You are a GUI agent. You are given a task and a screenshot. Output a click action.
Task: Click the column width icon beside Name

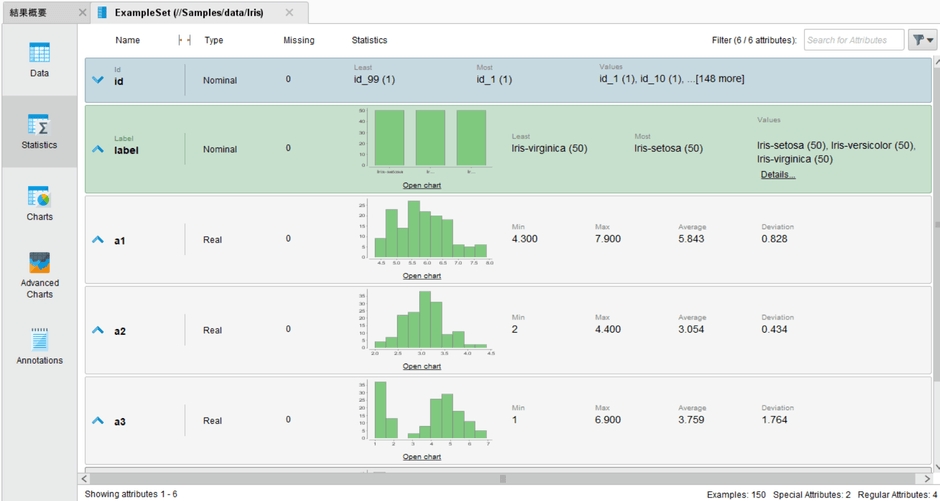point(183,40)
